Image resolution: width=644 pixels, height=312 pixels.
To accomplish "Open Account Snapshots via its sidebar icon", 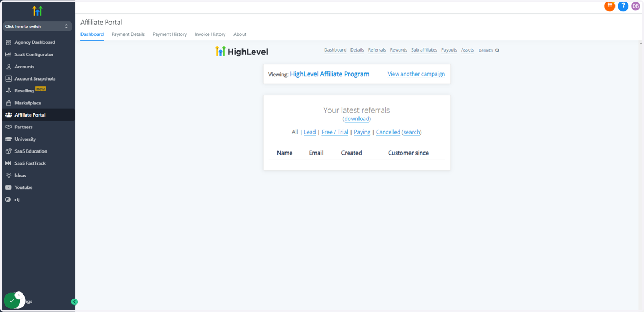I will click(9, 78).
